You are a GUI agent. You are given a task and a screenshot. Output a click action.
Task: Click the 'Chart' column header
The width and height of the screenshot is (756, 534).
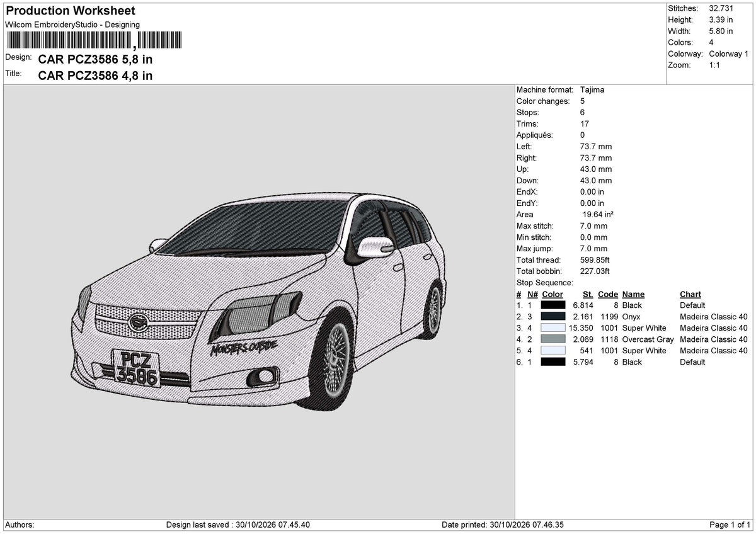click(690, 294)
